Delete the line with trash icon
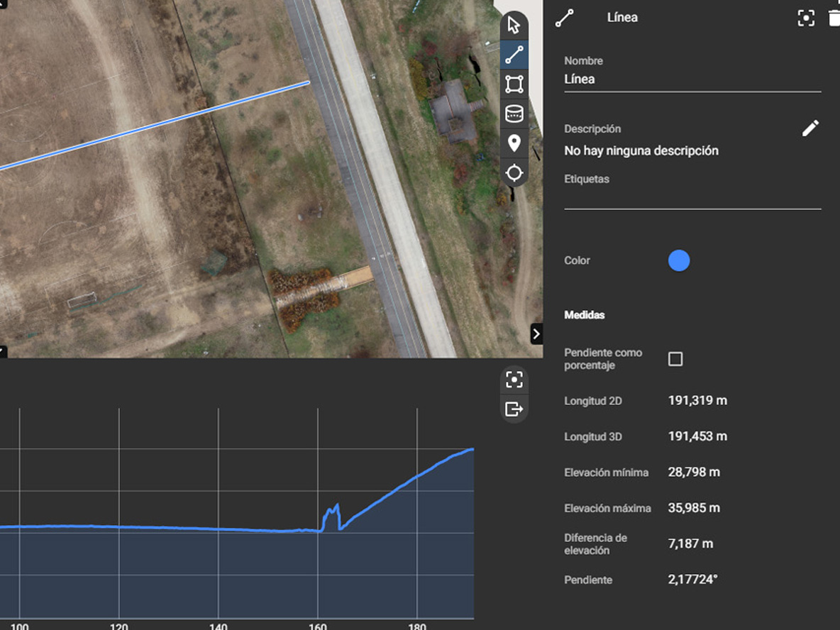840x630 pixels. click(834, 18)
